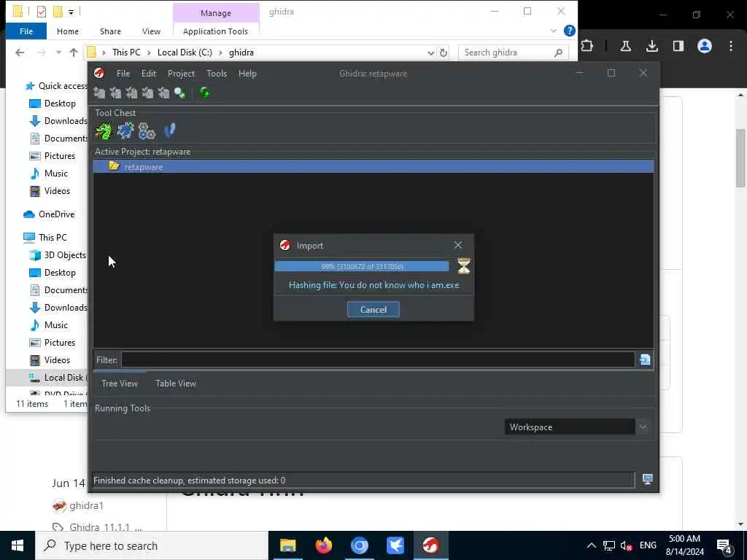
Task: Open the Help question mark in File Explorer
Action: [x=569, y=31]
